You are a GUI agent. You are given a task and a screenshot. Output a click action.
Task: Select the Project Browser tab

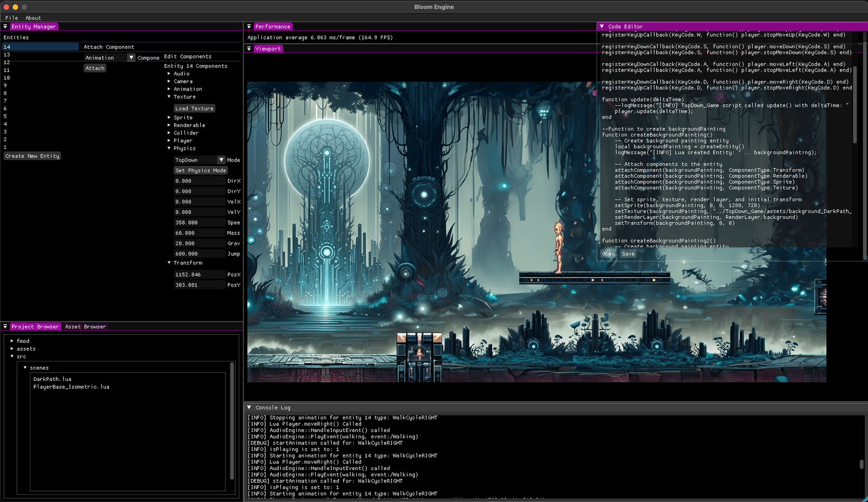35,327
